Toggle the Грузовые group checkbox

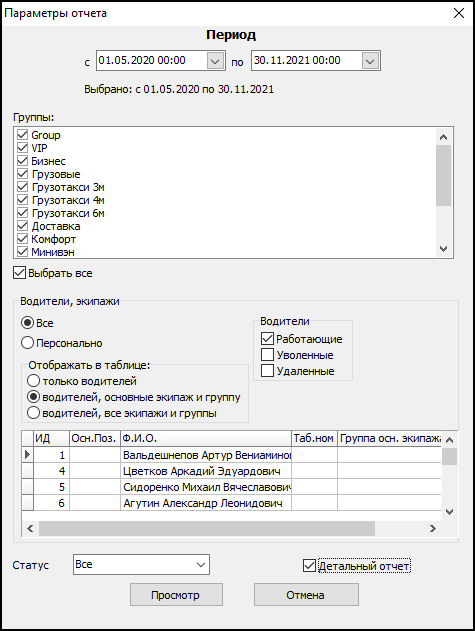point(23,174)
